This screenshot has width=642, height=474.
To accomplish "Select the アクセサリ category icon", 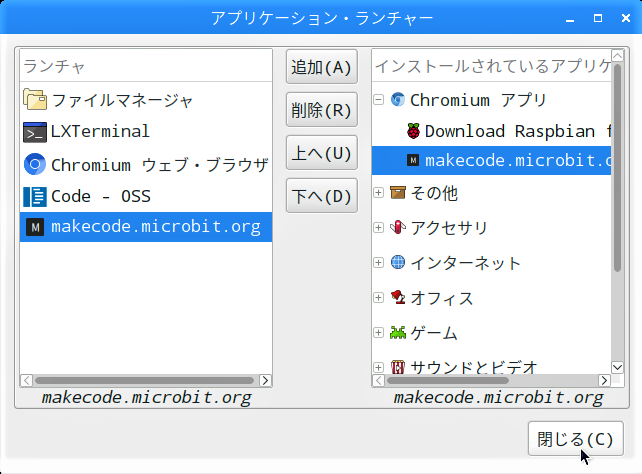I will [x=398, y=227].
